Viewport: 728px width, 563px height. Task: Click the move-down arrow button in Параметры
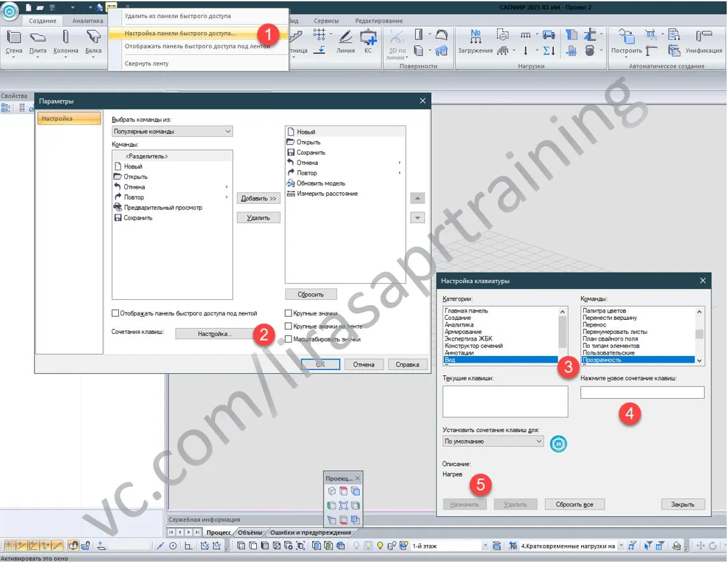tap(418, 218)
